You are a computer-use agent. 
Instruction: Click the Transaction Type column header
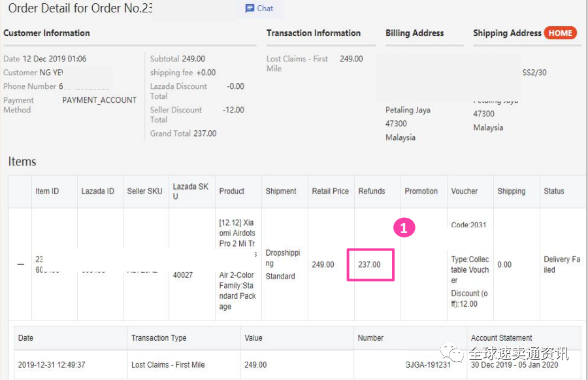coord(159,338)
